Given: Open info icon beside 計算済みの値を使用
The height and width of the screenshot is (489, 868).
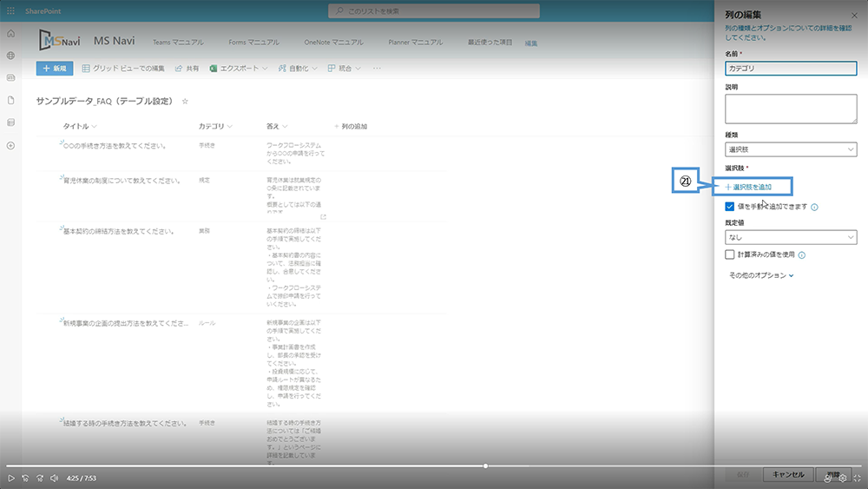Looking at the screenshot, I should pyautogui.click(x=801, y=255).
